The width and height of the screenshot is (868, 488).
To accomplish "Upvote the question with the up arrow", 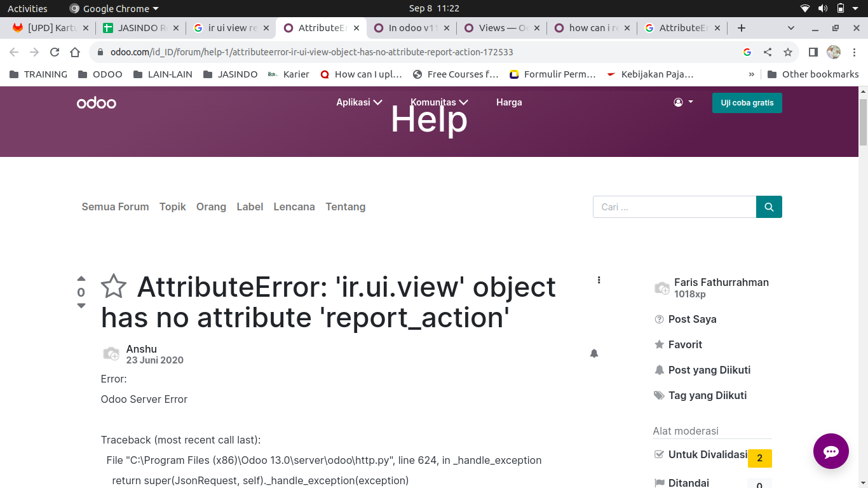I will click(x=81, y=278).
